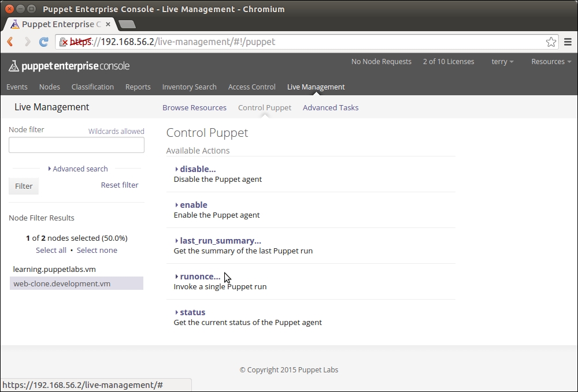The width and height of the screenshot is (578, 392).
Task: Open the Chromium hamburger menu
Action: (x=568, y=42)
